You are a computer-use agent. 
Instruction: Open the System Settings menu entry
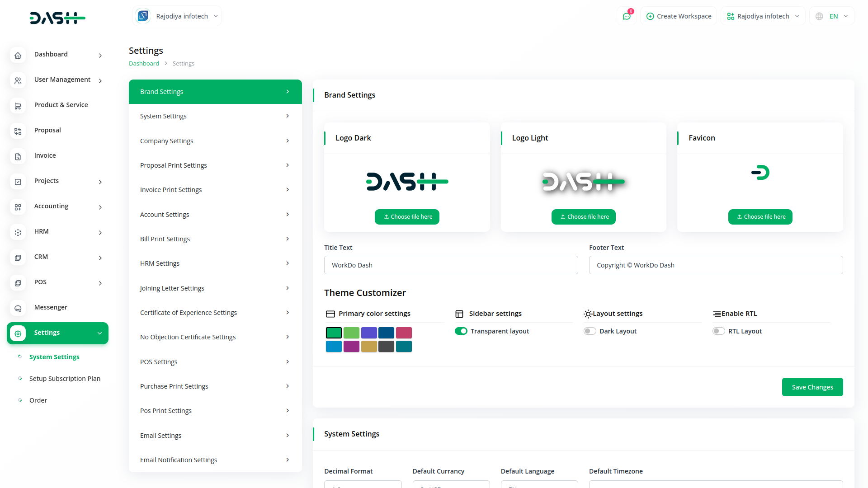(54, 357)
